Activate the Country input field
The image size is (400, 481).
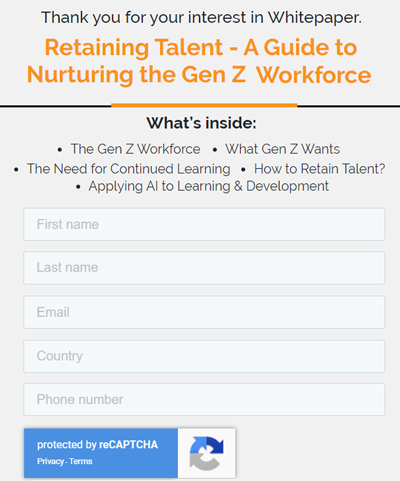click(x=204, y=356)
